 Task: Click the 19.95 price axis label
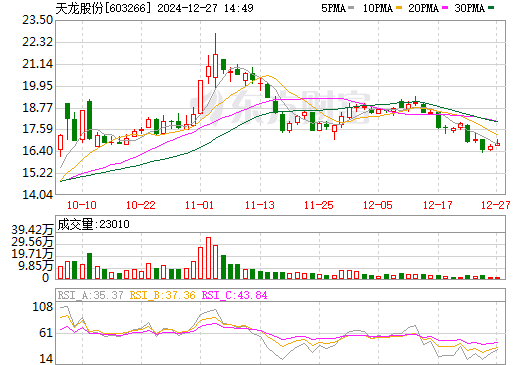click(x=37, y=86)
